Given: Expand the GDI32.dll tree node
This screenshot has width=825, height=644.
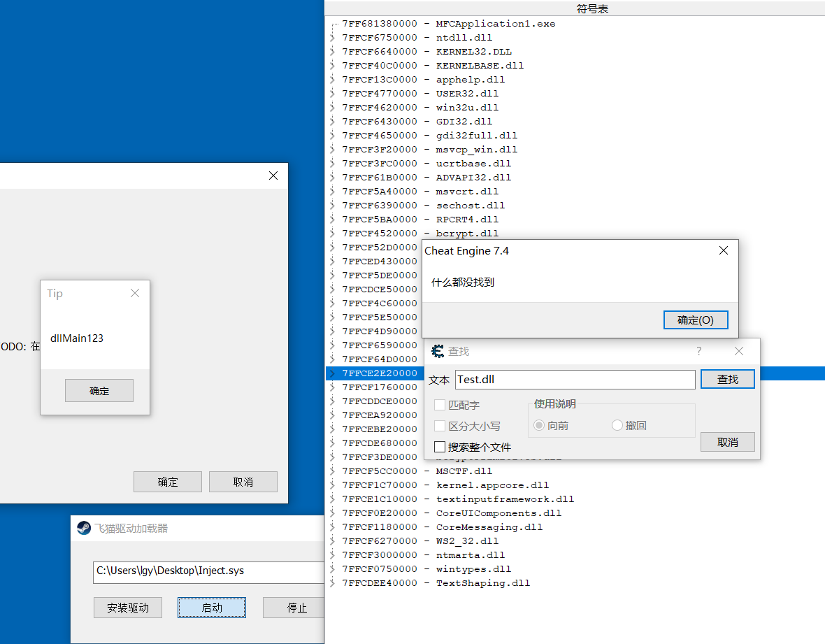Looking at the screenshot, I should (x=332, y=121).
